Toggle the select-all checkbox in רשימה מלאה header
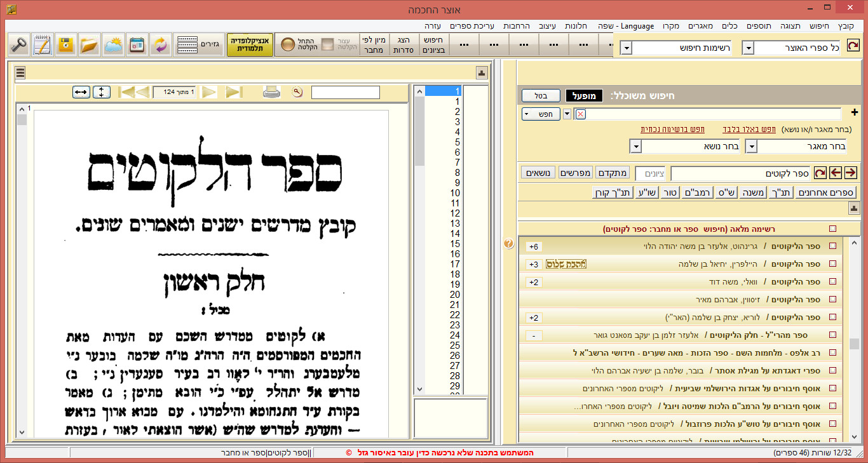868x463 pixels. (832, 229)
